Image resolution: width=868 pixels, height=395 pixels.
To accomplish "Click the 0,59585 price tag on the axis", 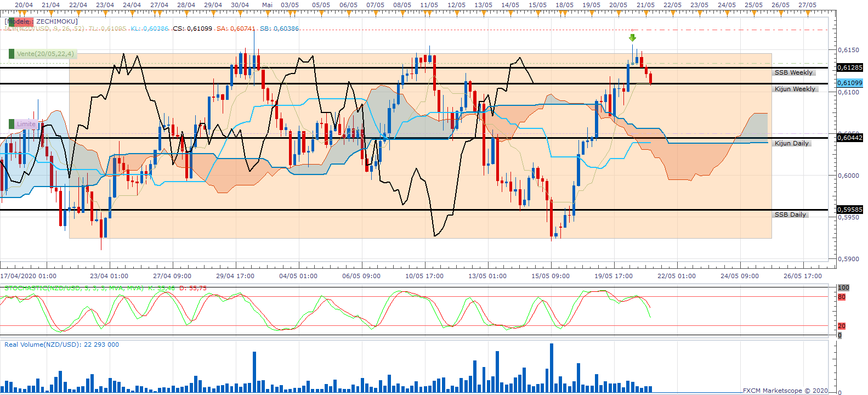I will [x=849, y=210].
